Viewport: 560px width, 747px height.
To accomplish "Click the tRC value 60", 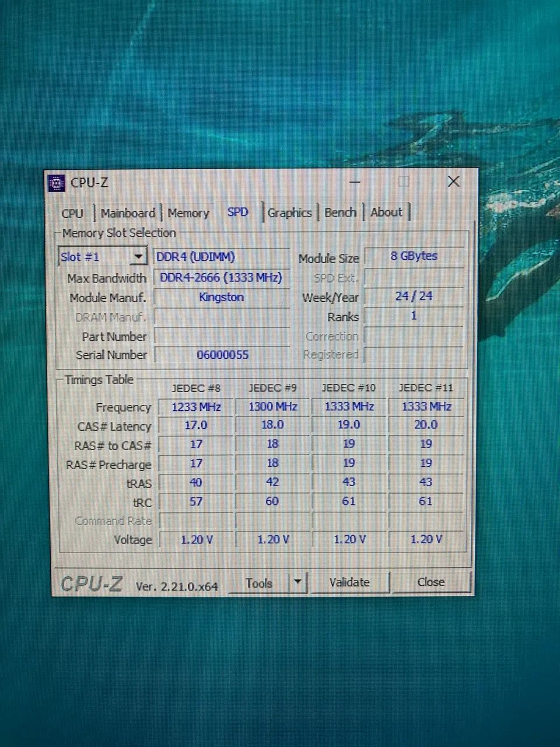I will pos(272,501).
